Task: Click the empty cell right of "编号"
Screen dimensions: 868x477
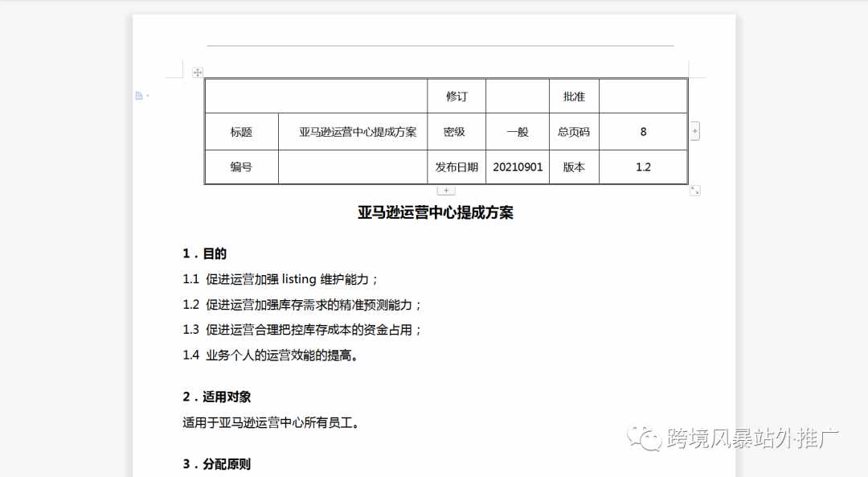Action: (353, 167)
